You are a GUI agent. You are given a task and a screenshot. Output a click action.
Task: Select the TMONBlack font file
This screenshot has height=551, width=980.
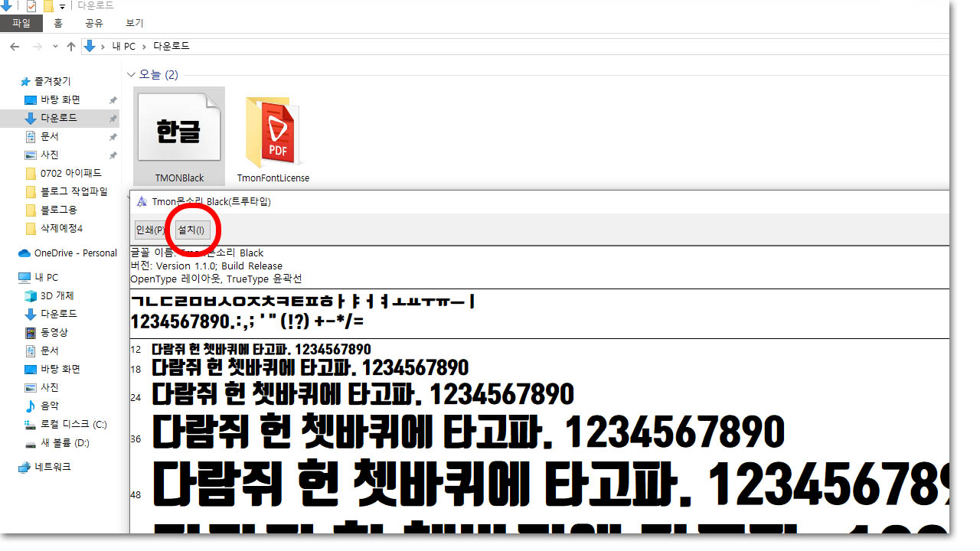(x=179, y=136)
